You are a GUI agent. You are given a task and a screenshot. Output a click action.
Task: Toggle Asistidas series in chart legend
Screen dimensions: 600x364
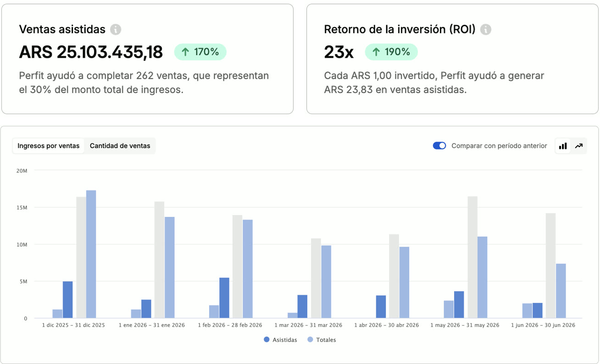280,340
